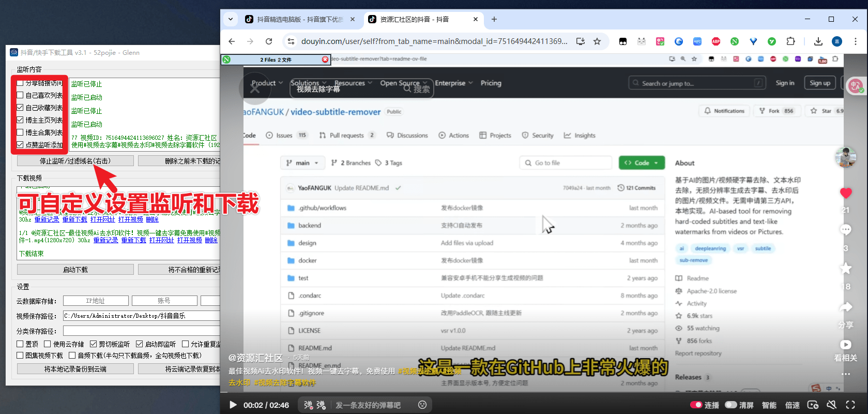Screen dimensions: 868x414
Task: Click the 视频保存路径 path field
Action: click(142, 316)
